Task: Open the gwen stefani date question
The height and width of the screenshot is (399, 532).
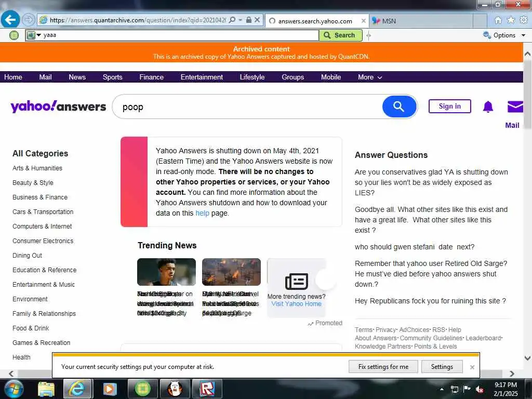Action: click(x=415, y=247)
